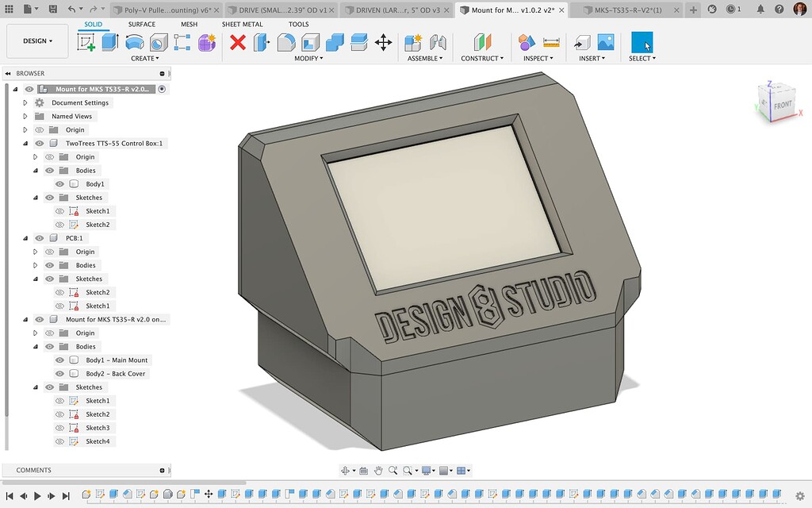Select the Offset Plane construct tool
Image resolution: width=812 pixels, height=508 pixels.
coord(482,42)
